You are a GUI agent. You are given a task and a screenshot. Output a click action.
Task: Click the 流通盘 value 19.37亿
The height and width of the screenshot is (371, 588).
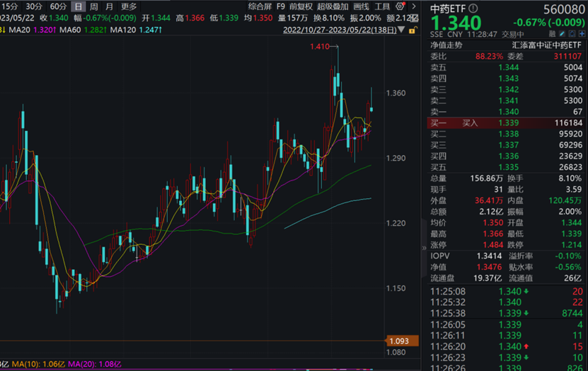pos(487,278)
